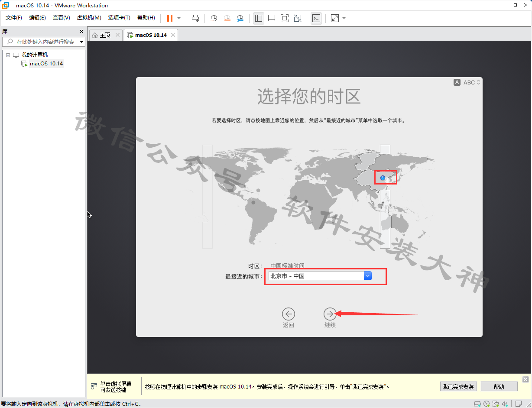The height and width of the screenshot is (408, 532).
Task: Open the 编辑(E) menu
Action: click(37, 18)
